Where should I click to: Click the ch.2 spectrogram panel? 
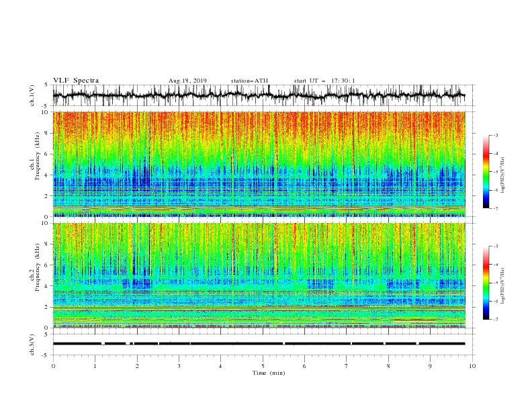pos(259,275)
